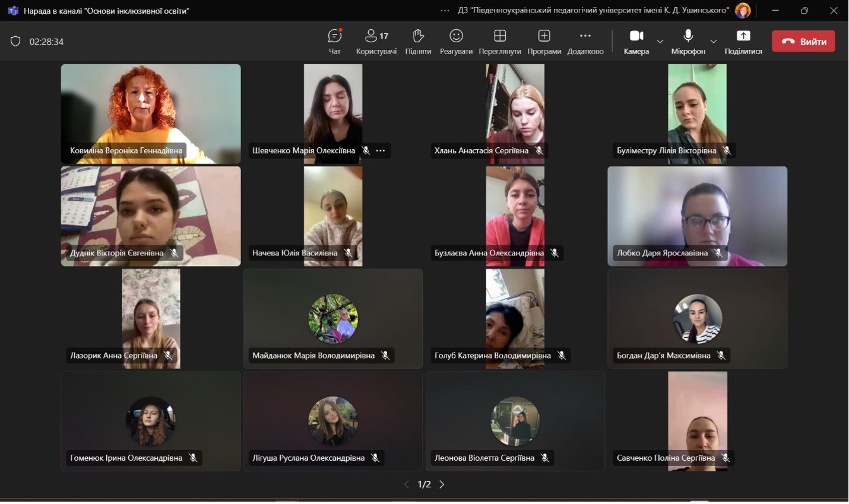Click muted mic icon of Майданюк Марія Володимирівна
Viewport: 849px width, 504px height.
pyautogui.click(x=385, y=356)
